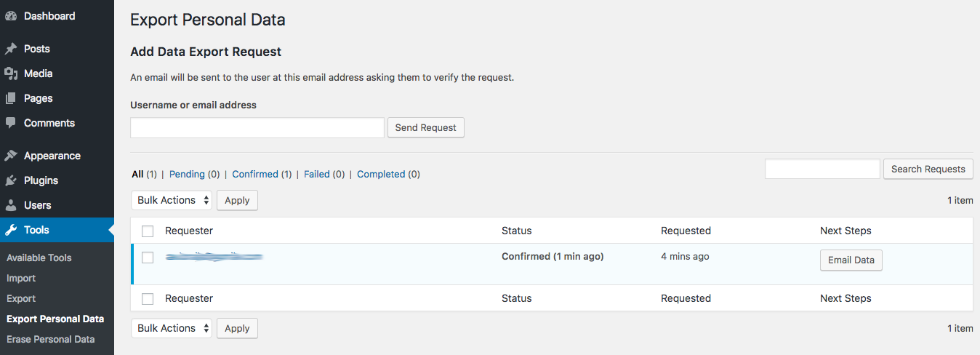Click the Dashboard gauge icon
The image size is (980, 355).
[11, 16]
